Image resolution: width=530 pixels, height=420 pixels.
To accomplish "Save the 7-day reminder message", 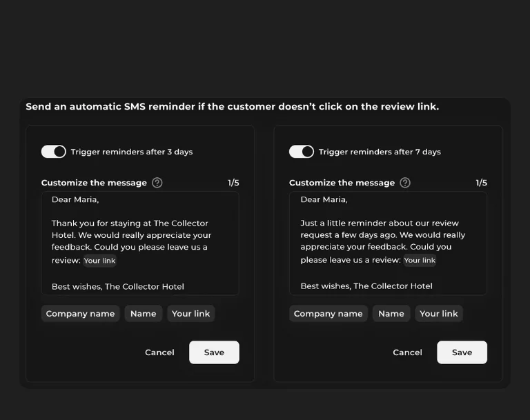I will pyautogui.click(x=462, y=352).
